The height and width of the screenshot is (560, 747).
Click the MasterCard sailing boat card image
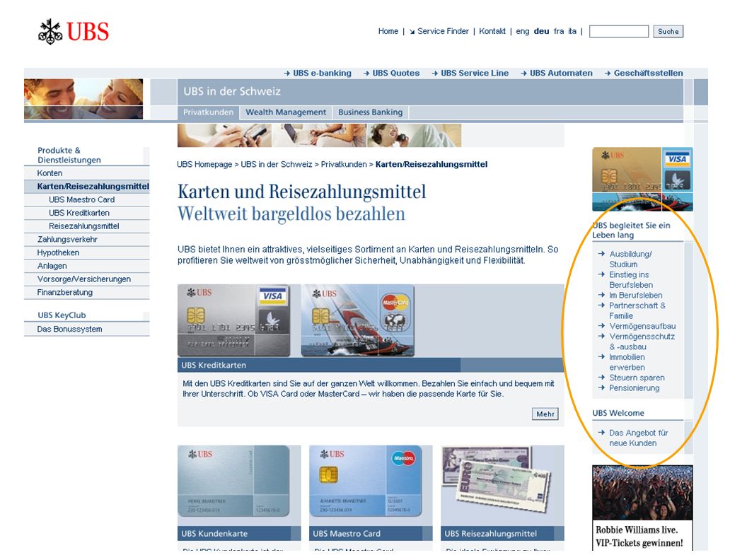point(357,320)
